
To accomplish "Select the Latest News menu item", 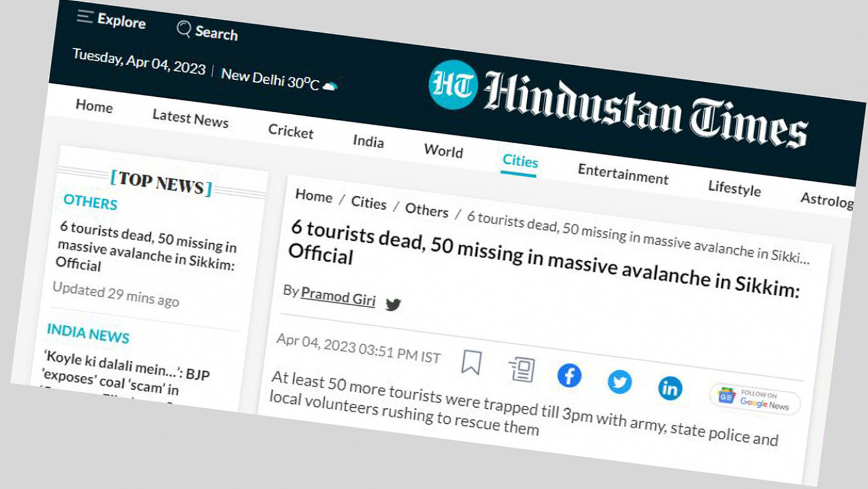I will (190, 118).
